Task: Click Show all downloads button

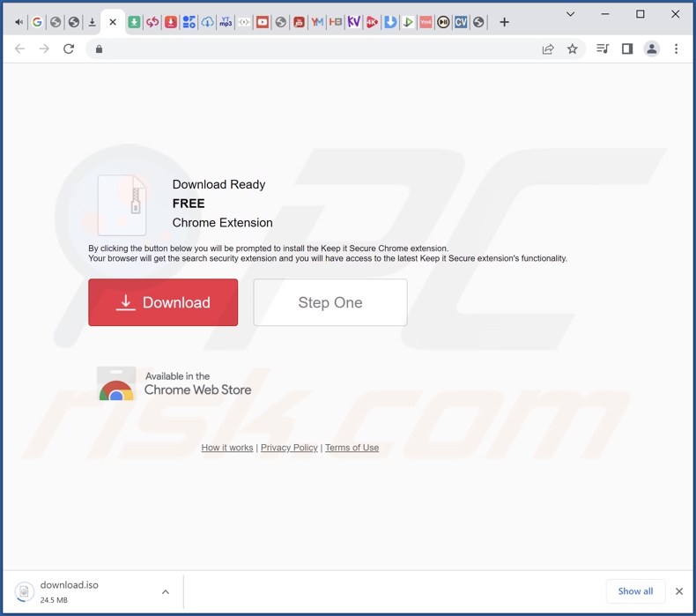Action: coord(635,591)
